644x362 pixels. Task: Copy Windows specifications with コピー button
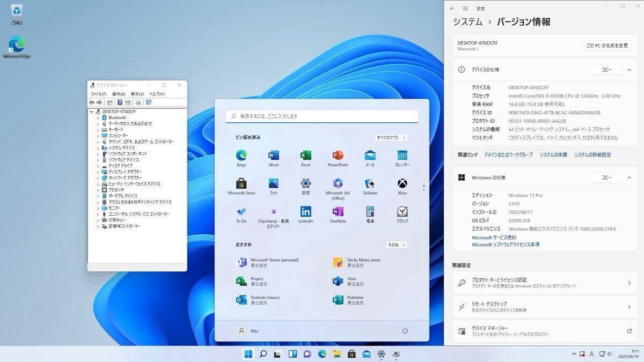click(x=606, y=178)
